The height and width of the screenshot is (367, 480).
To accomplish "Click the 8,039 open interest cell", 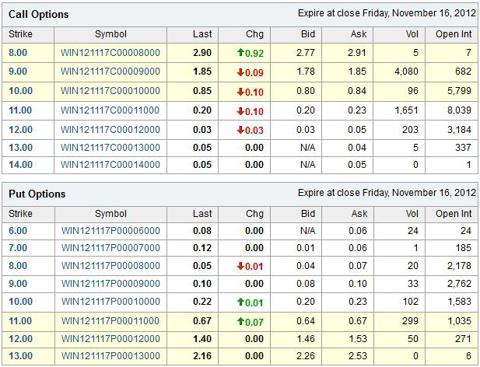I will 459,110.
